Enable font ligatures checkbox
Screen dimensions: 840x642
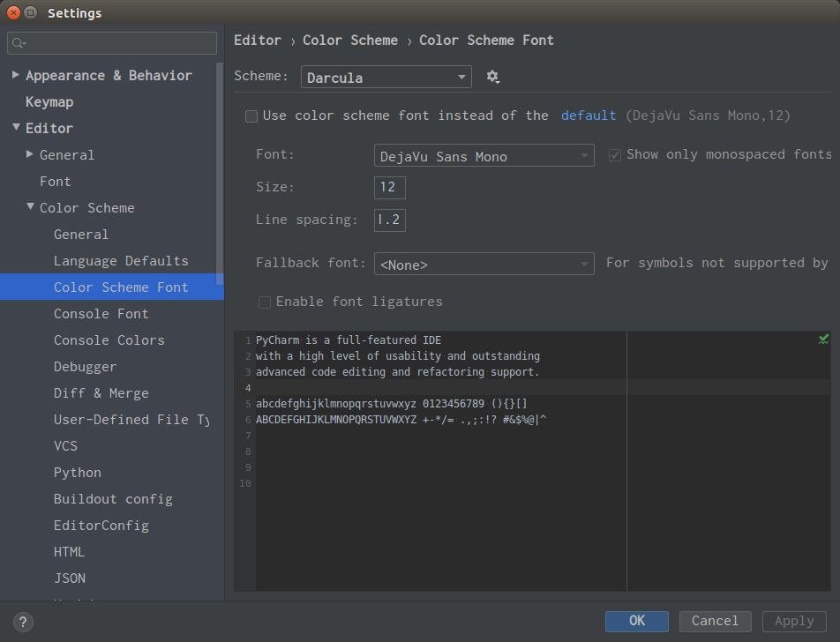(265, 302)
